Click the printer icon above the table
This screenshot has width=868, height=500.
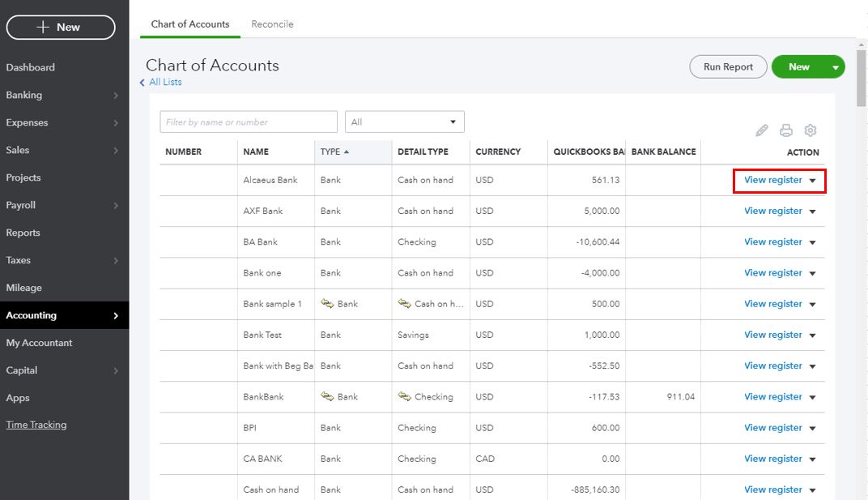tap(785, 130)
